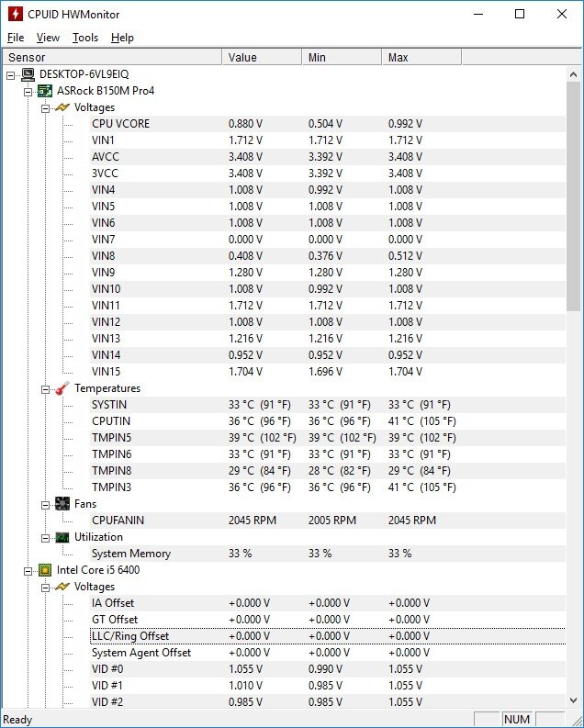The width and height of the screenshot is (584, 728).
Task: Select the VIN8 sensor row
Action: (328, 256)
